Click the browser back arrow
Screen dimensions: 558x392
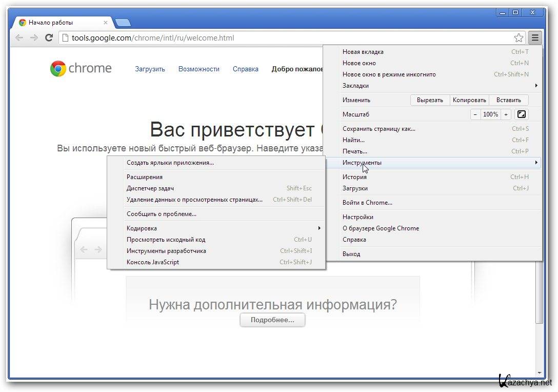coord(19,37)
